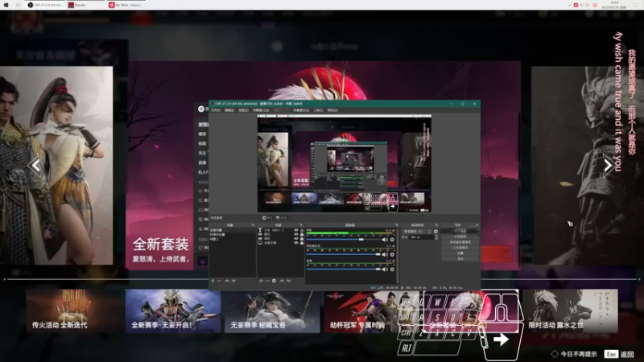
Task: Open the 文件(F) menu in OBS
Action: 215,110
